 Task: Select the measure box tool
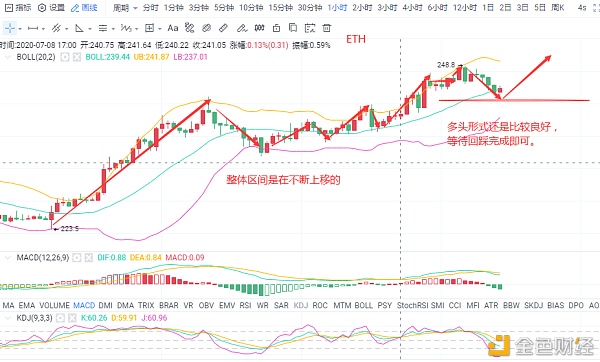click(x=149, y=28)
